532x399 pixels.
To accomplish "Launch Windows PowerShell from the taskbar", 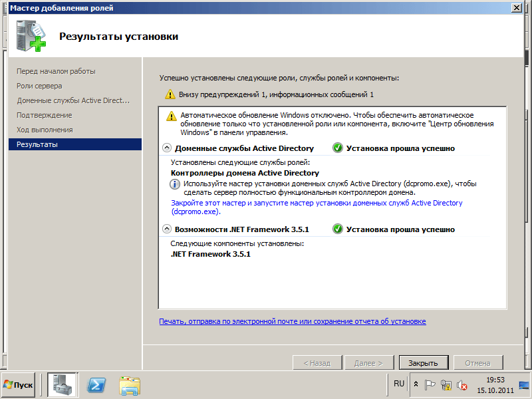I will click(96, 385).
